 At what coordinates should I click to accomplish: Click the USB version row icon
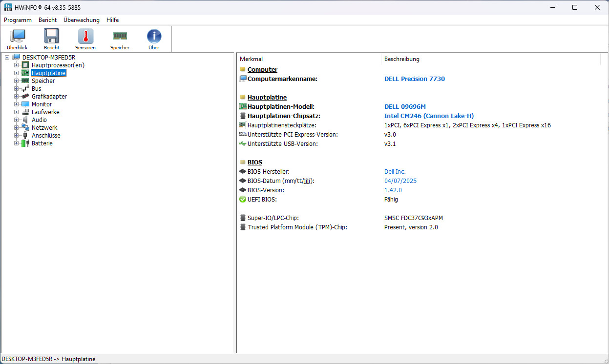[x=243, y=143]
